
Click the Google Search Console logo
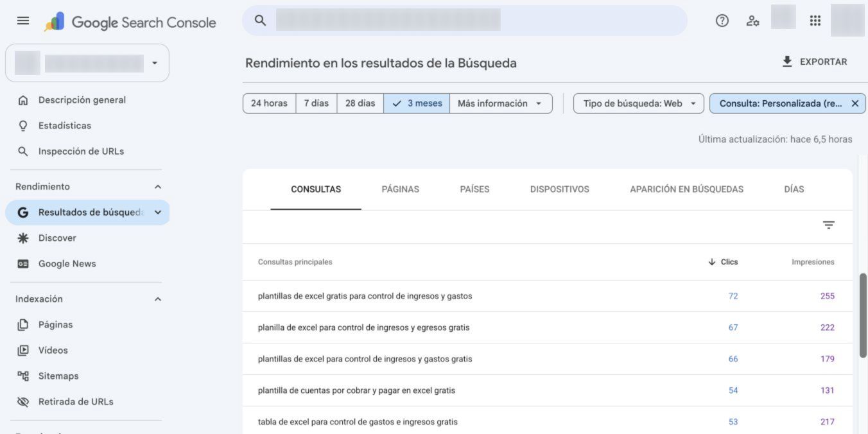(130, 22)
